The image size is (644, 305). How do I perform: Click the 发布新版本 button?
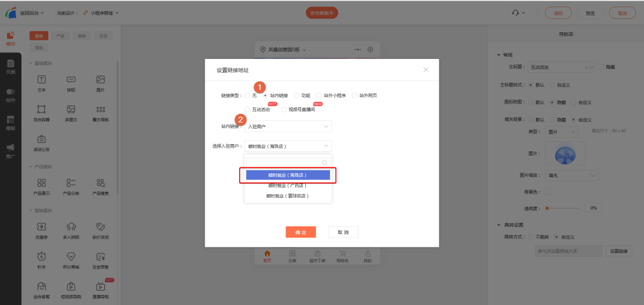pos(321,13)
